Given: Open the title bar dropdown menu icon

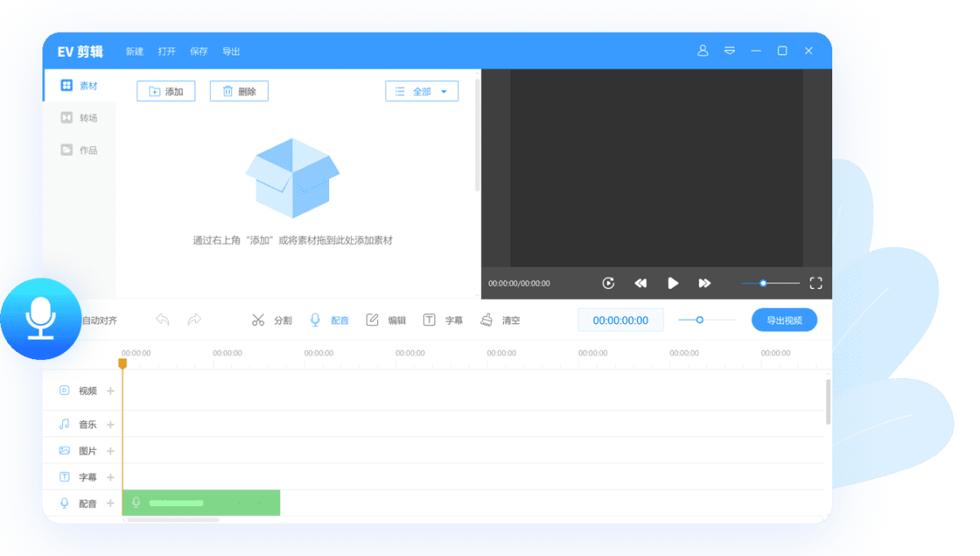Looking at the screenshot, I should (x=729, y=51).
